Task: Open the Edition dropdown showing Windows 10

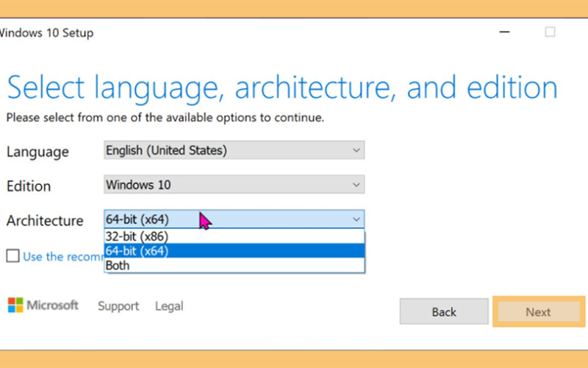Action: (x=234, y=185)
